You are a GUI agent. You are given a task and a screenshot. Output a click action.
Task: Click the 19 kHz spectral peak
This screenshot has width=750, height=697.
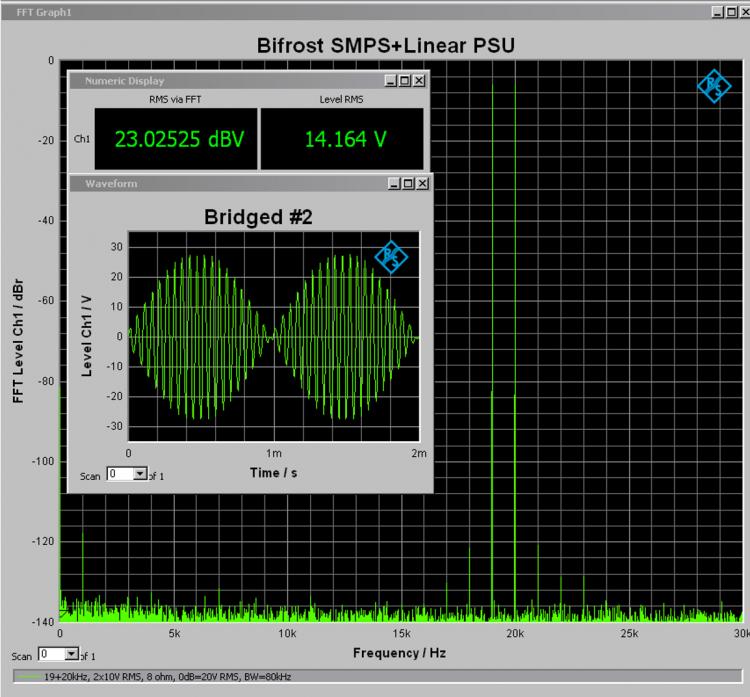click(492, 352)
